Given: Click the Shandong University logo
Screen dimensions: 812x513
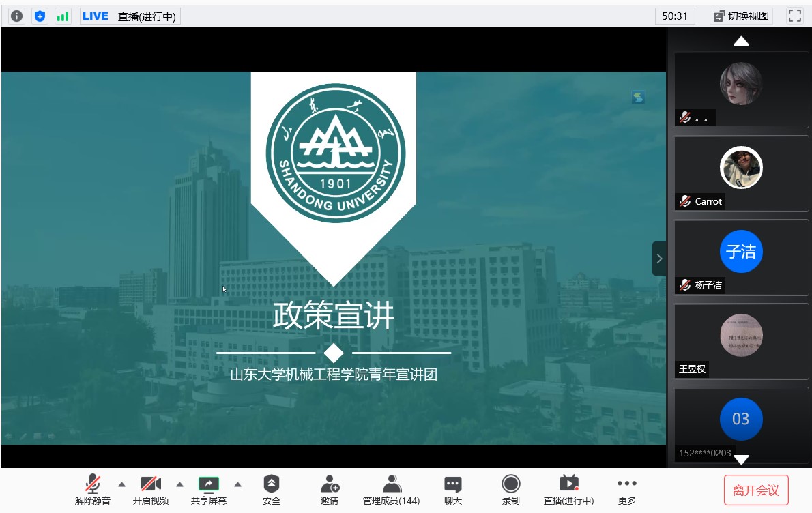Looking at the screenshot, I should coord(336,153).
